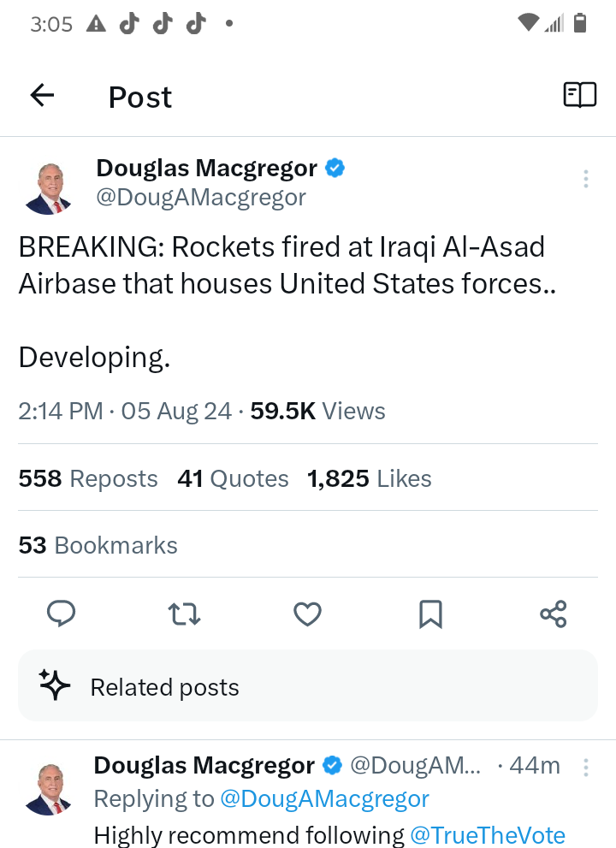The height and width of the screenshot is (848, 616).
Task: Tap the back arrow icon
Action: click(42, 96)
